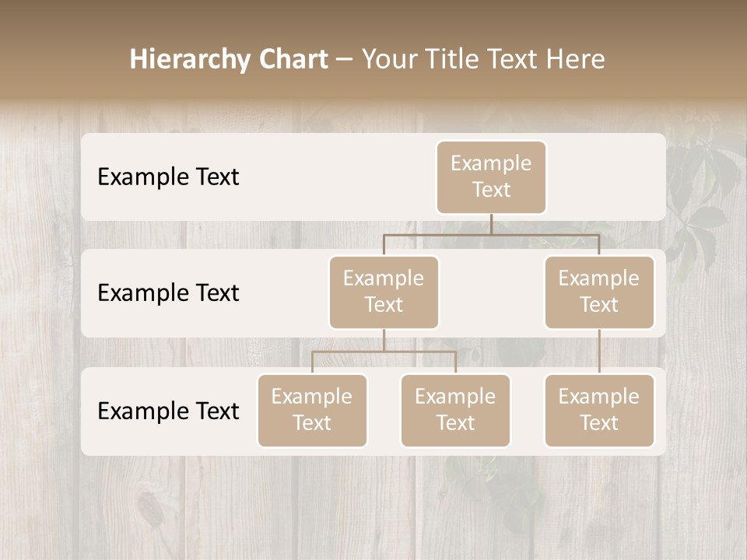Select the top-level hierarchy box
The width and height of the screenshot is (747, 560).
[x=491, y=177]
